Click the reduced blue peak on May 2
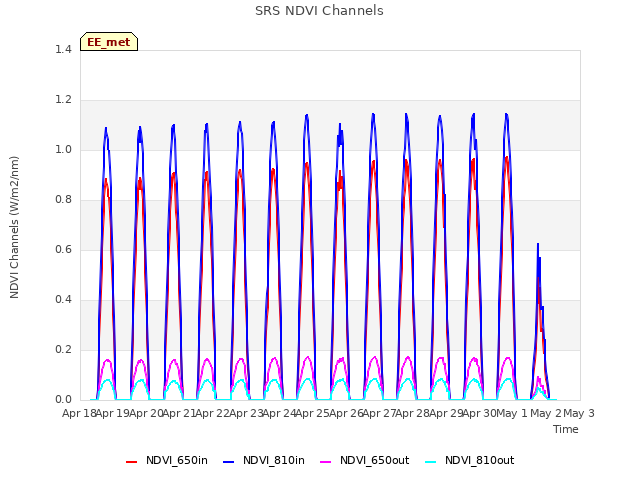640x480 pixels. 538,245
